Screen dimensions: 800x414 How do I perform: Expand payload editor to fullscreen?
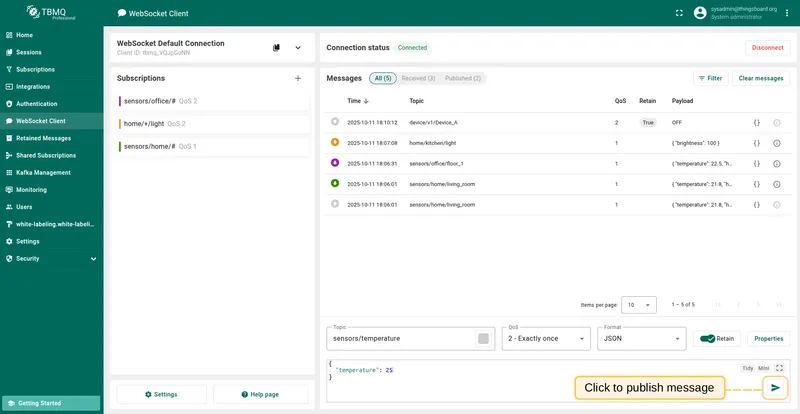[x=779, y=368]
